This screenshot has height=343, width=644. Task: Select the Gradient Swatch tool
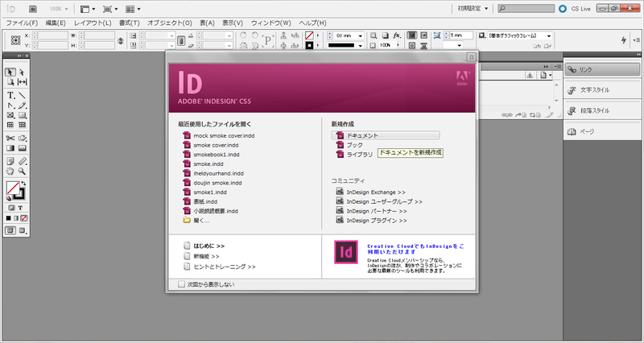10,148
